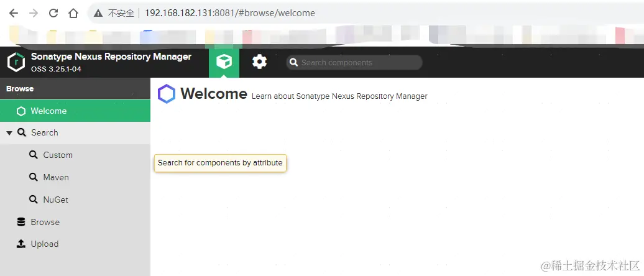Click the Welcome hexagon icon in sidebar

tap(21, 111)
